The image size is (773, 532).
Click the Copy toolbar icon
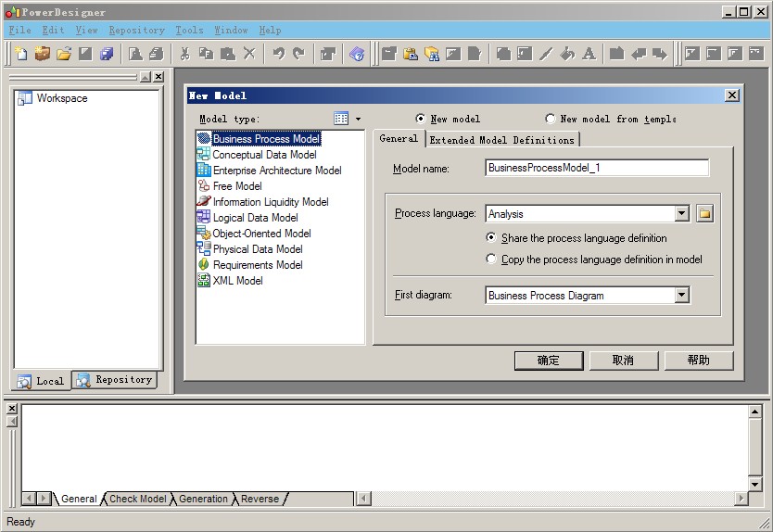pos(206,53)
